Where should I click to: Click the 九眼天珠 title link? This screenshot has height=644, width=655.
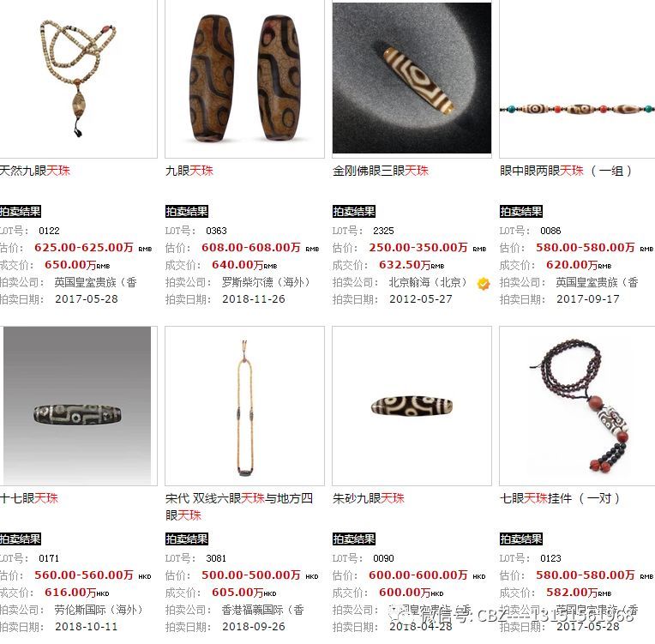[189, 171]
